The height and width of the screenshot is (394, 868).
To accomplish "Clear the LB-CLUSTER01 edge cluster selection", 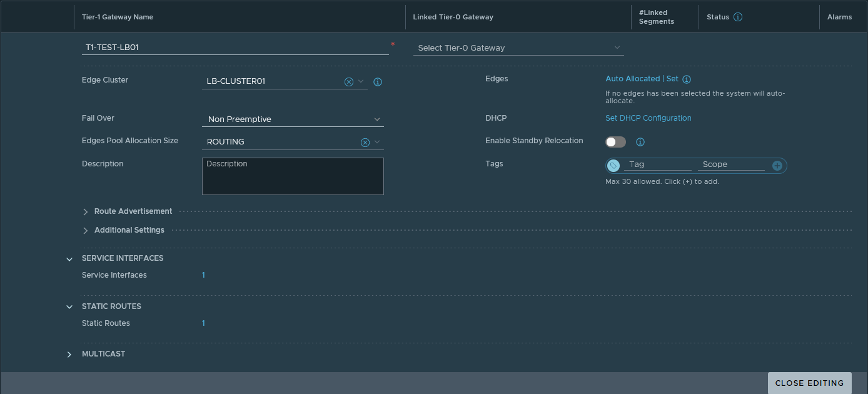I will [349, 81].
